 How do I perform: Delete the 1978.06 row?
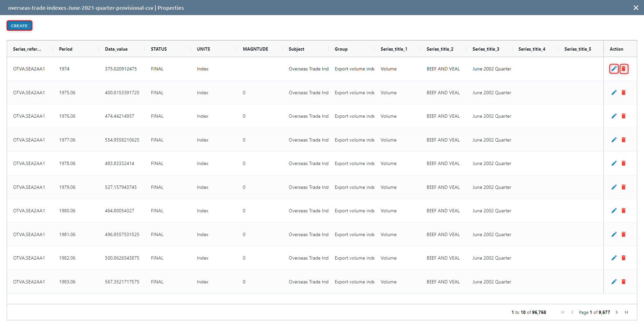[x=624, y=163]
